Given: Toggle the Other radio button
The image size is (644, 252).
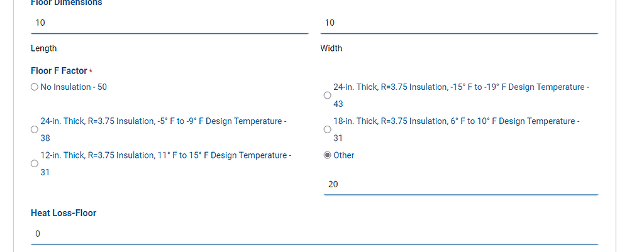Looking at the screenshot, I should (327, 156).
